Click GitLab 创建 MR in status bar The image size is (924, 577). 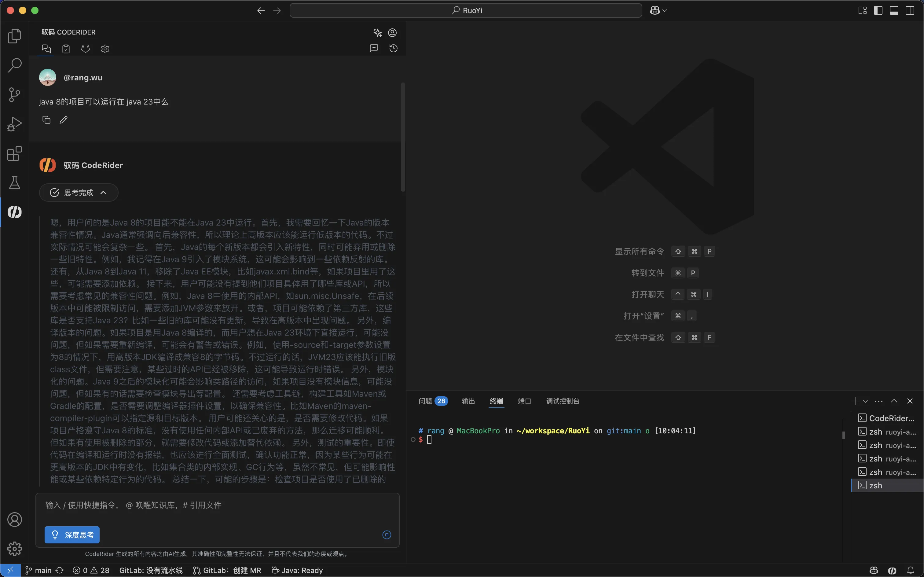(x=227, y=570)
